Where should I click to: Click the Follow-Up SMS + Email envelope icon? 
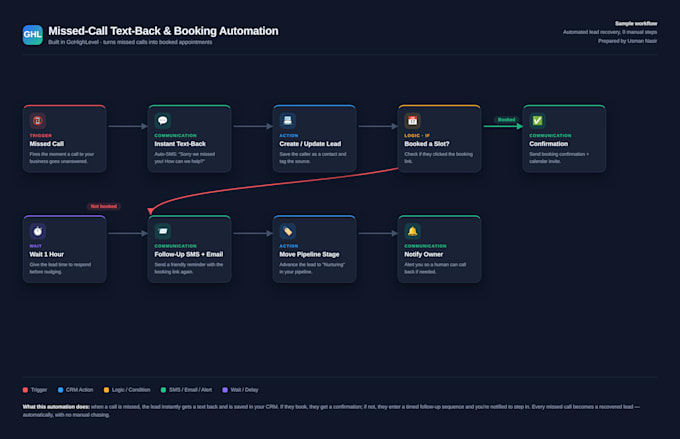163,231
